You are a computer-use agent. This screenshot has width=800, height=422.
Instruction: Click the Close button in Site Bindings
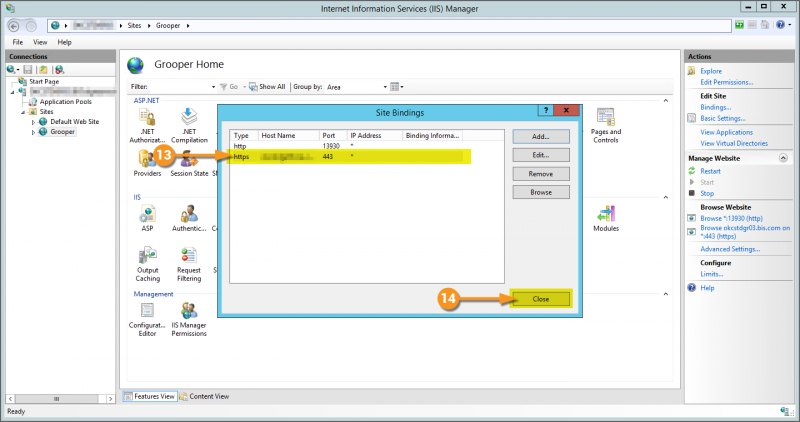click(x=541, y=299)
